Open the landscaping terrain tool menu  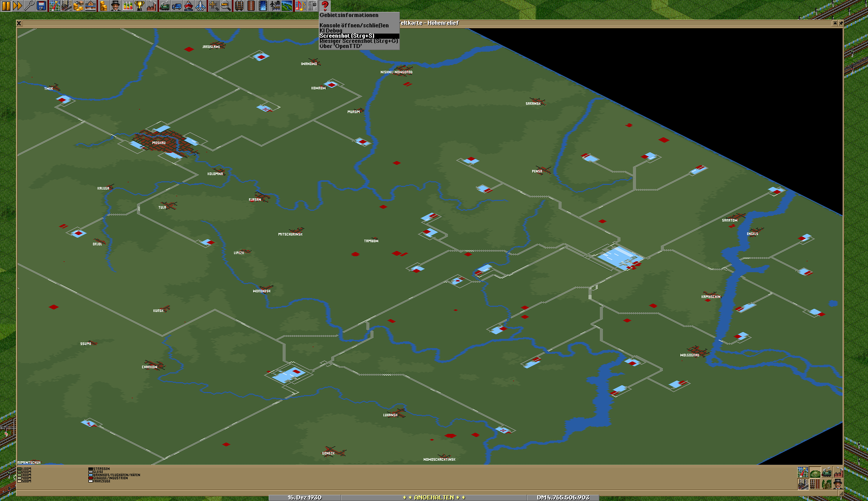[x=287, y=6]
